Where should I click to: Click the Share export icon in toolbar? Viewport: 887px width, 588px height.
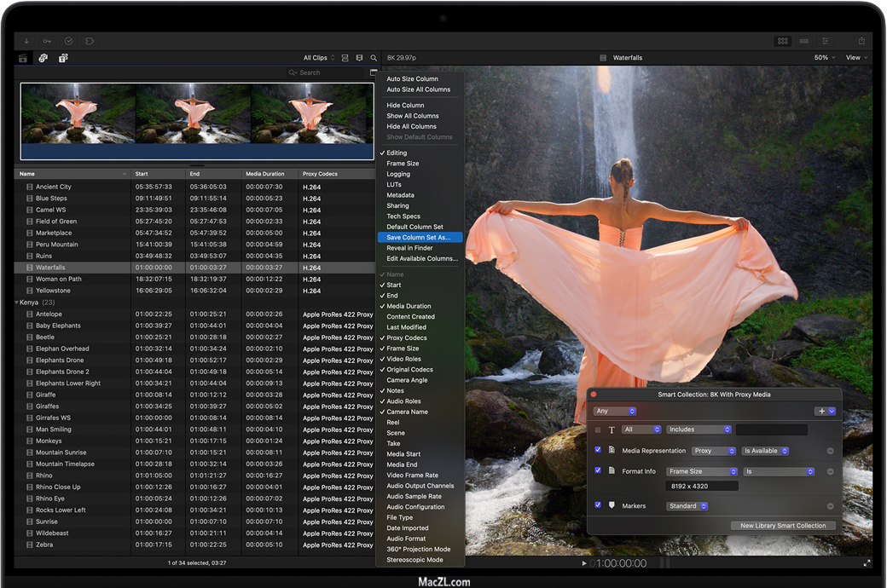(x=861, y=41)
